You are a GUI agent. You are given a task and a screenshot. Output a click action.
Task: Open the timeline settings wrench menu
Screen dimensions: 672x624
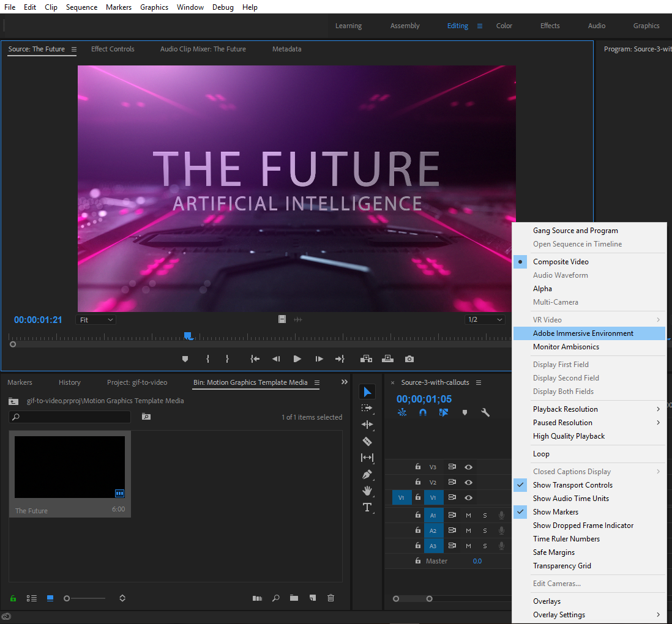[x=485, y=412]
